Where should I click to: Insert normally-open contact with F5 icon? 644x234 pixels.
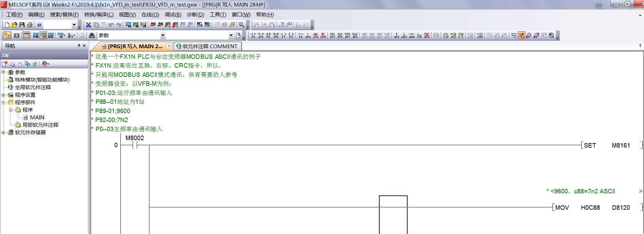(x=253, y=36)
